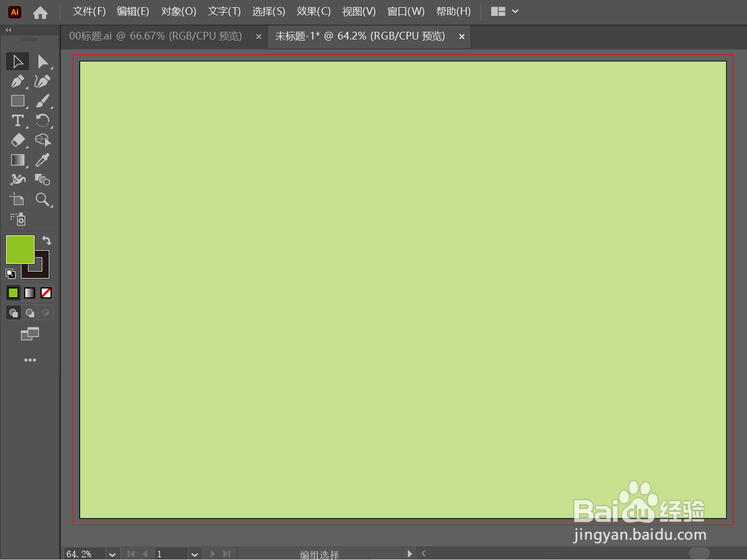The height and width of the screenshot is (560, 747).
Task: Select the Eyedropper tool
Action: click(42, 160)
